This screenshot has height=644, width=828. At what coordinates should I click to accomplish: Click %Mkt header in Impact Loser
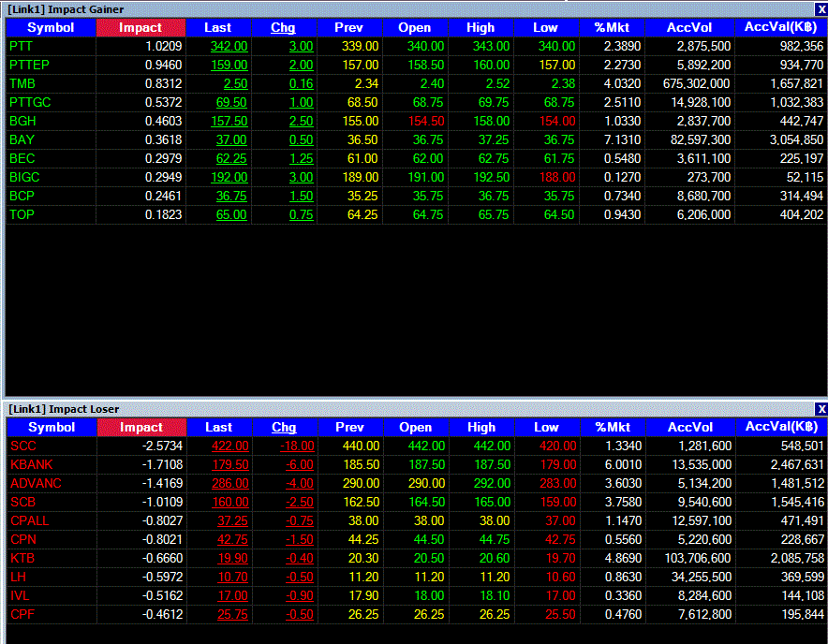click(613, 428)
